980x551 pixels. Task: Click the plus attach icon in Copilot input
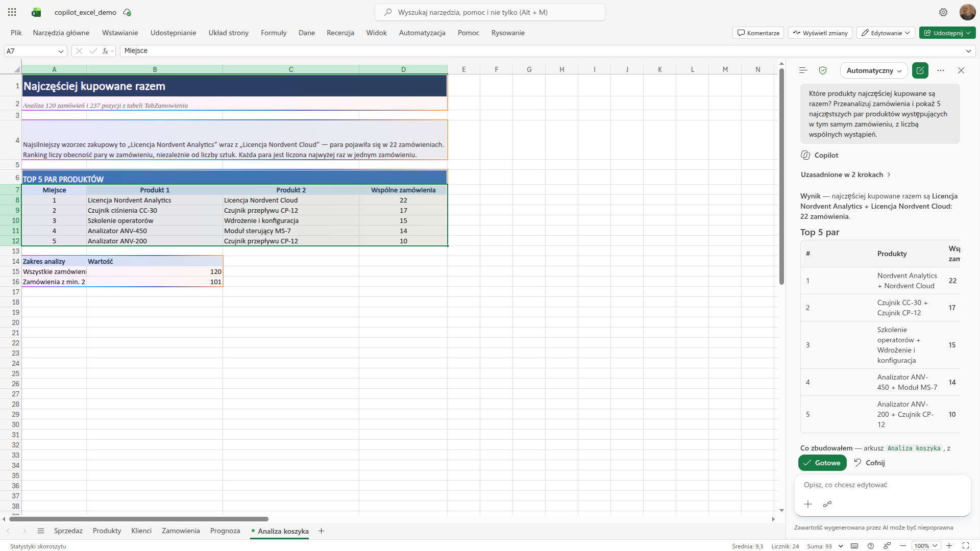808,504
